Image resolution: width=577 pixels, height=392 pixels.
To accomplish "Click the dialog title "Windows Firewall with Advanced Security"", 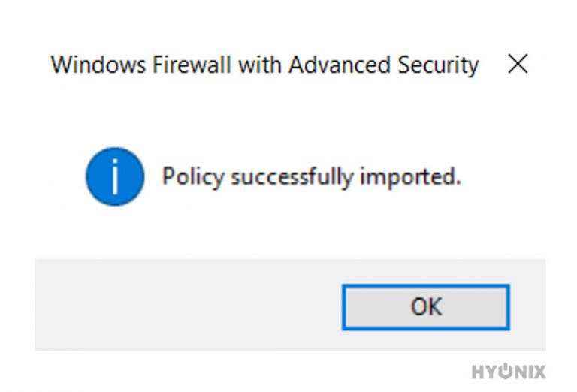I will point(264,65).
